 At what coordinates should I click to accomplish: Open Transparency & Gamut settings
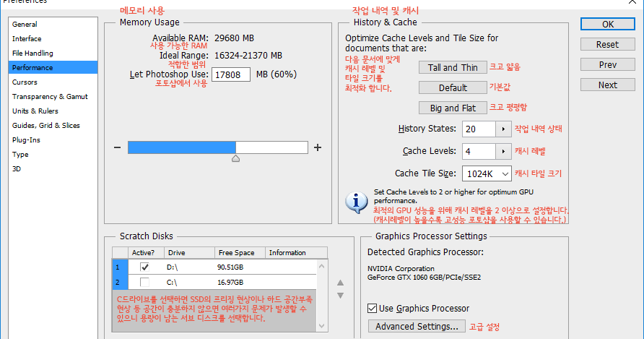tap(53, 96)
